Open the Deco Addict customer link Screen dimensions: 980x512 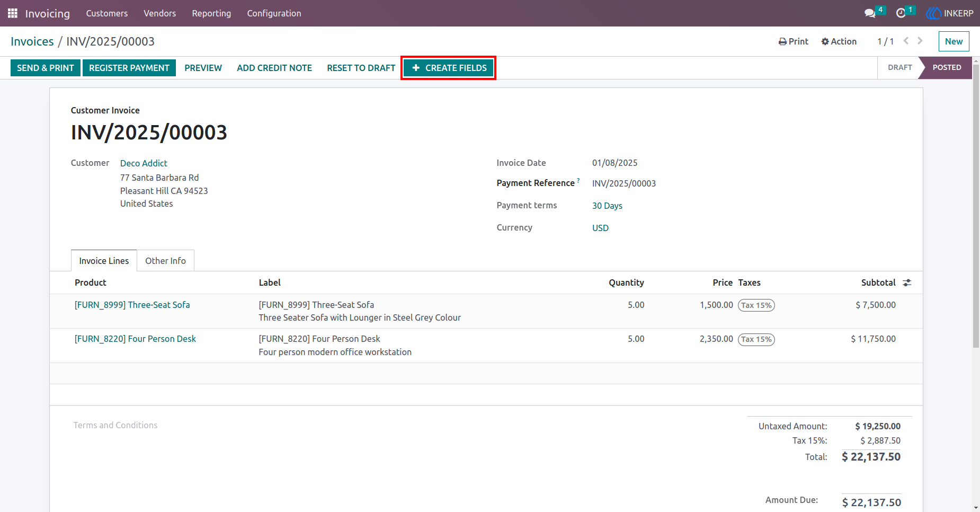(144, 163)
